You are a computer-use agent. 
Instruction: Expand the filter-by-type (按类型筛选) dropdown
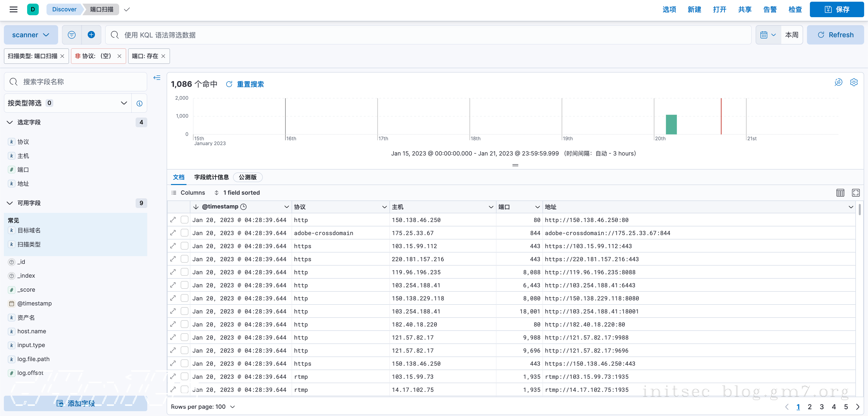pyautogui.click(x=67, y=103)
